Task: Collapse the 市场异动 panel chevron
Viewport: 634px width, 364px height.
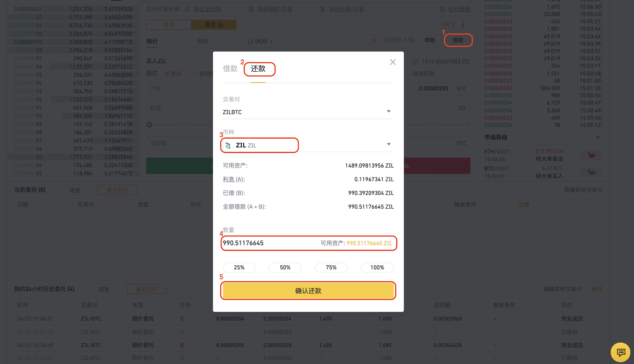Action: coord(598,137)
